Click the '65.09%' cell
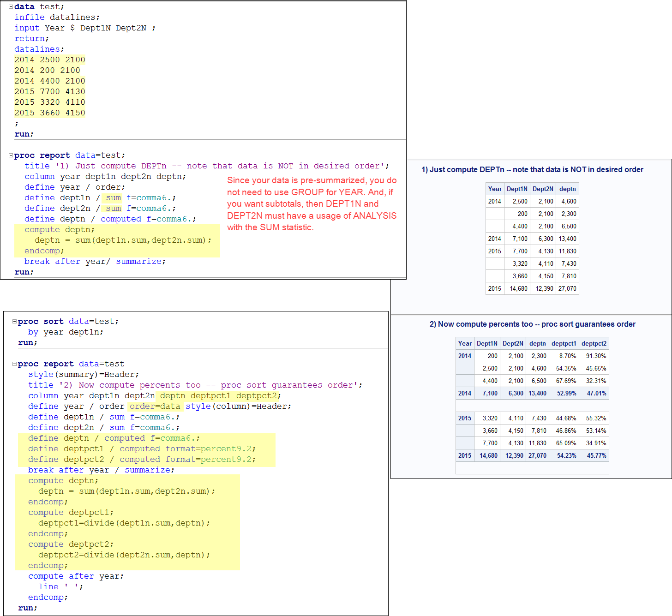 pyautogui.click(x=564, y=443)
